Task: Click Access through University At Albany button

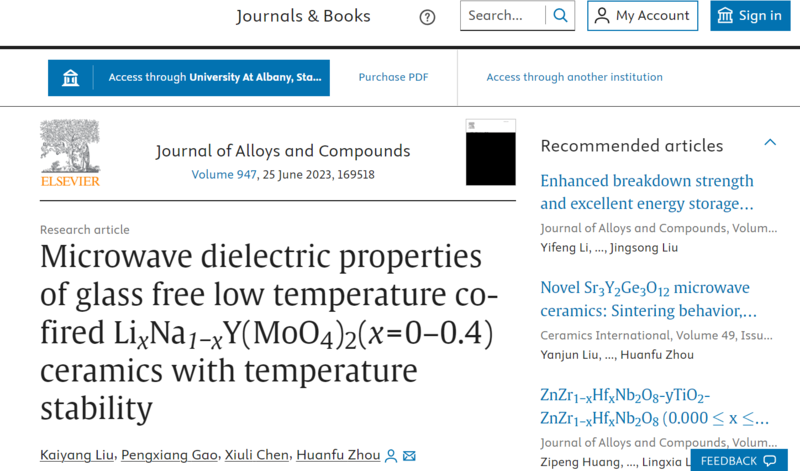Action: pyautogui.click(x=189, y=78)
